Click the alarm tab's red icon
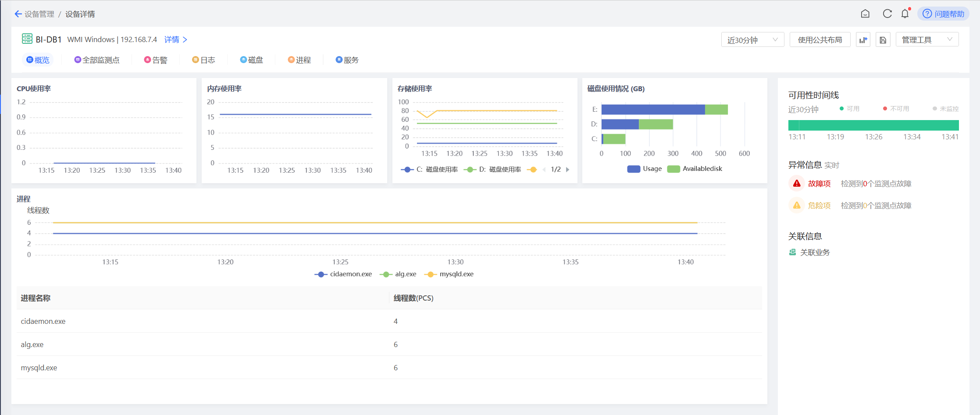 147,60
